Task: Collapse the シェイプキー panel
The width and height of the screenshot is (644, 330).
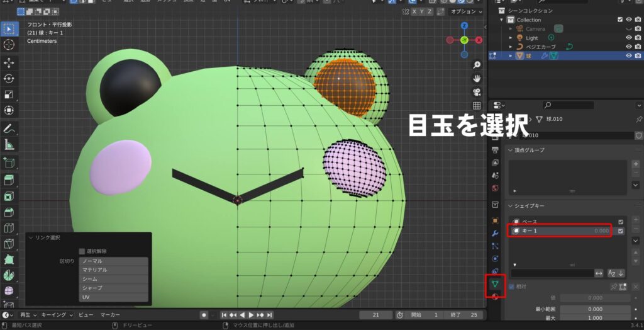Action: click(x=511, y=206)
